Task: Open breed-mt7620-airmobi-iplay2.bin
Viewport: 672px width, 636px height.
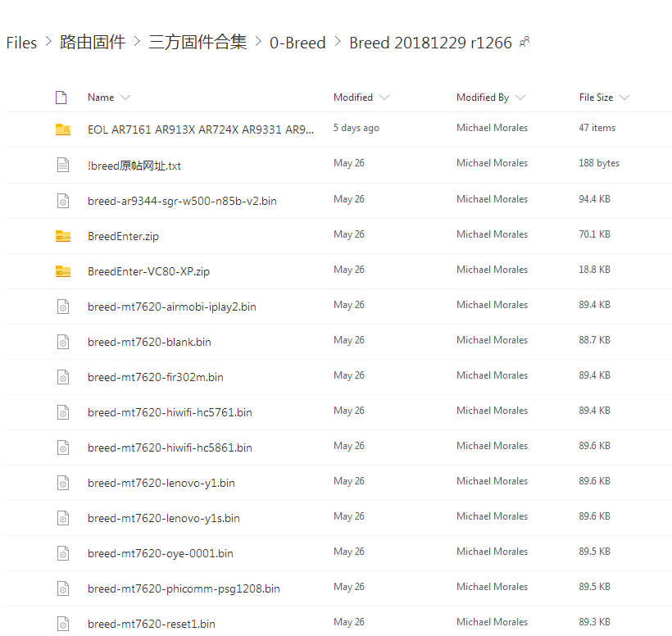Action: [172, 307]
